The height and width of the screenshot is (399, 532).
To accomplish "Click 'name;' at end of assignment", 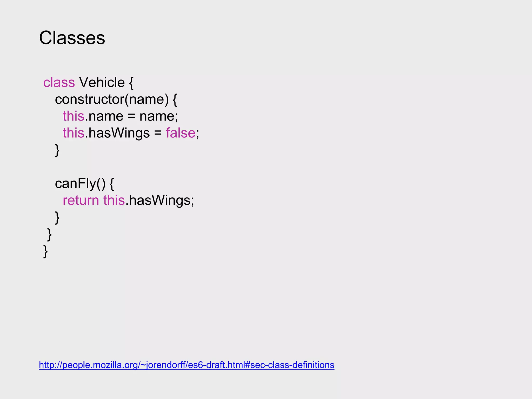I will (x=159, y=116).
